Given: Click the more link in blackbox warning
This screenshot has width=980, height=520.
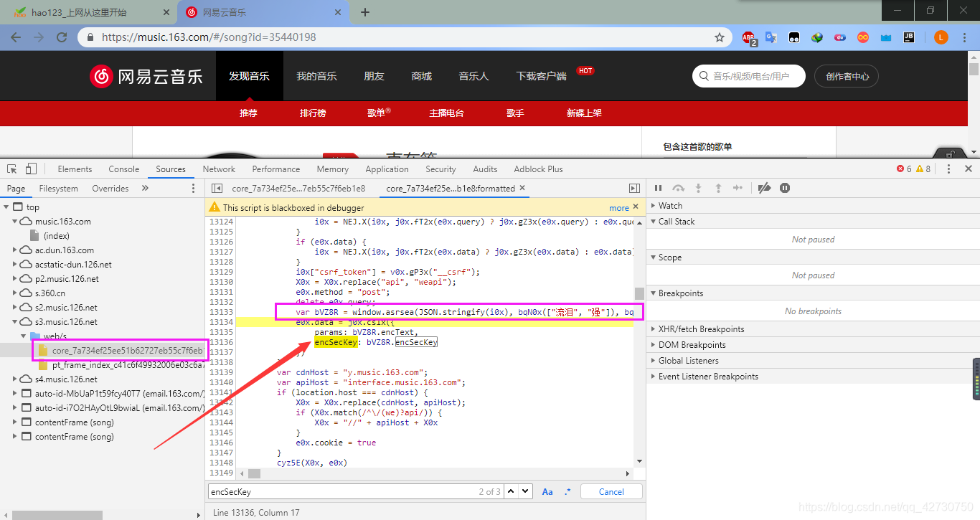Looking at the screenshot, I should (619, 207).
